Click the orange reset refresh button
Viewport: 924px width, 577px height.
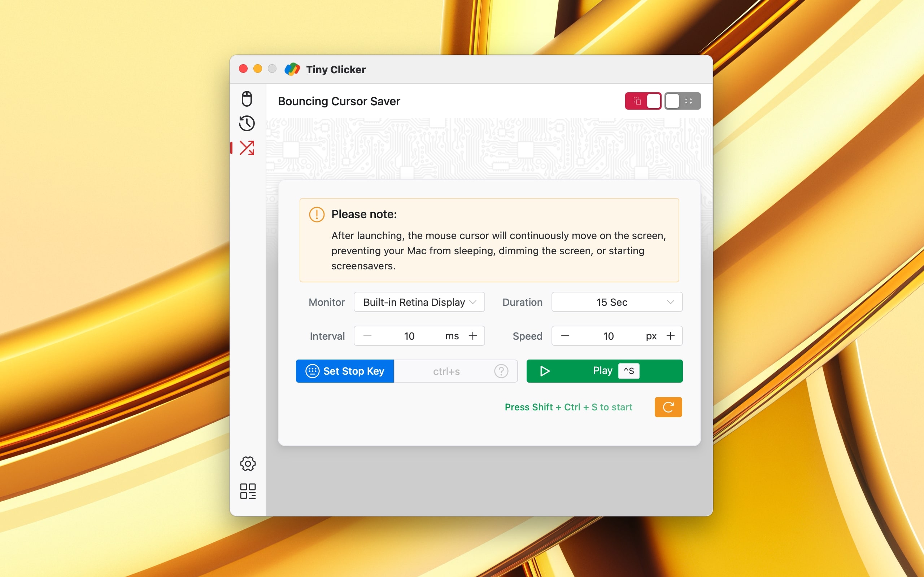668,407
